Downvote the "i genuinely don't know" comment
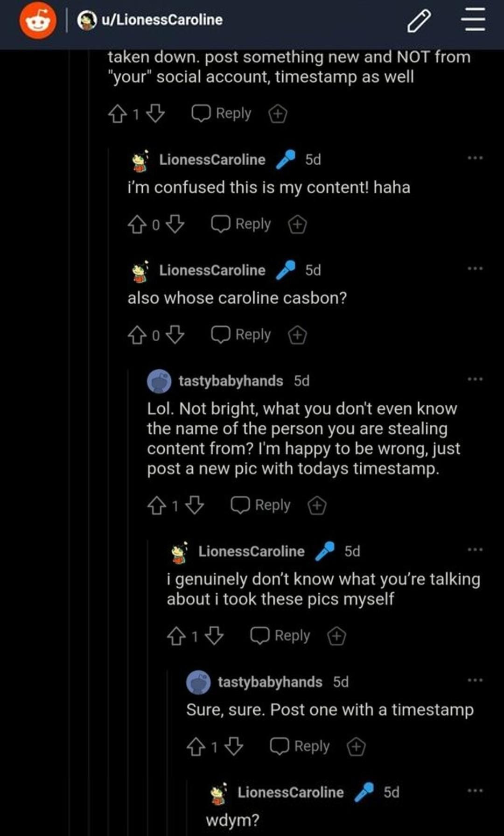504x836 pixels. pyautogui.click(x=214, y=636)
